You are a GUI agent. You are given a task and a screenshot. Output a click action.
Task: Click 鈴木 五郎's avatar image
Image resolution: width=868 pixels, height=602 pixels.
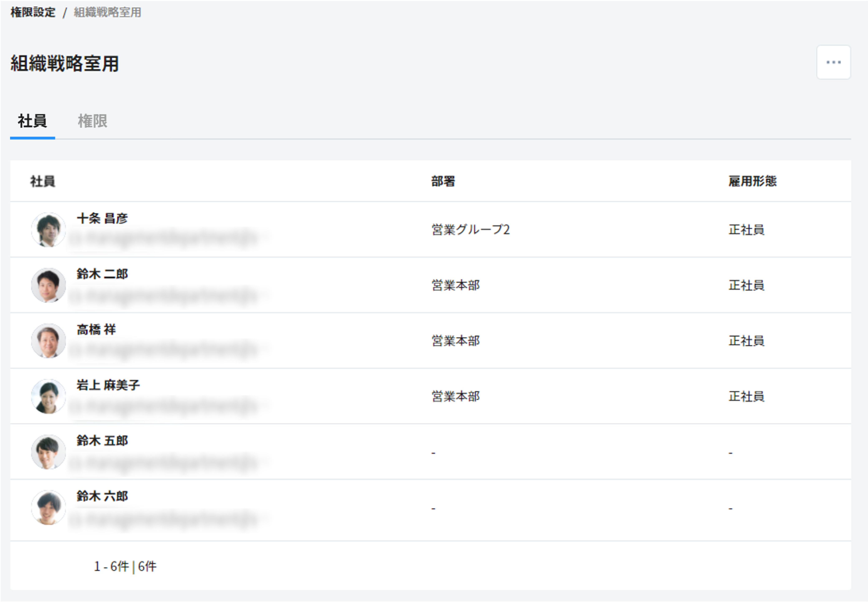click(x=48, y=452)
